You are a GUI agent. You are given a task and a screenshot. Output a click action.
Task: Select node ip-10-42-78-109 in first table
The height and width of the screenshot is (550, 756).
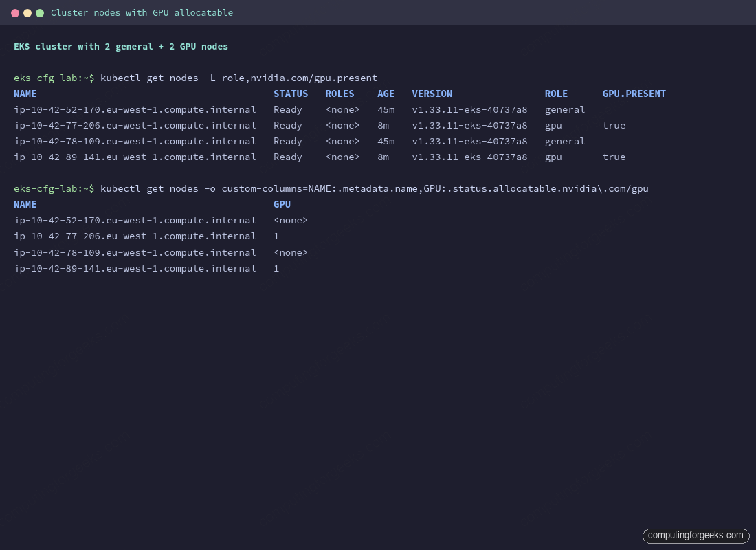(135, 142)
